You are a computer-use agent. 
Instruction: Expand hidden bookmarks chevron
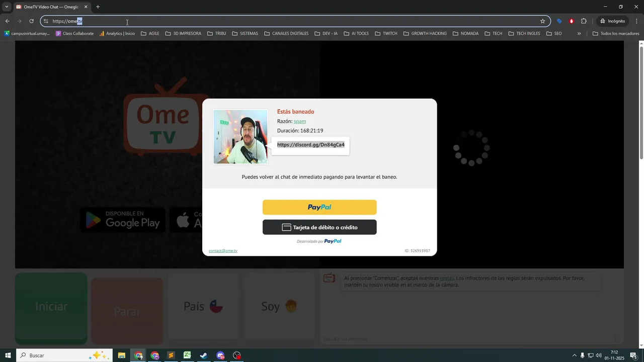coord(579,34)
